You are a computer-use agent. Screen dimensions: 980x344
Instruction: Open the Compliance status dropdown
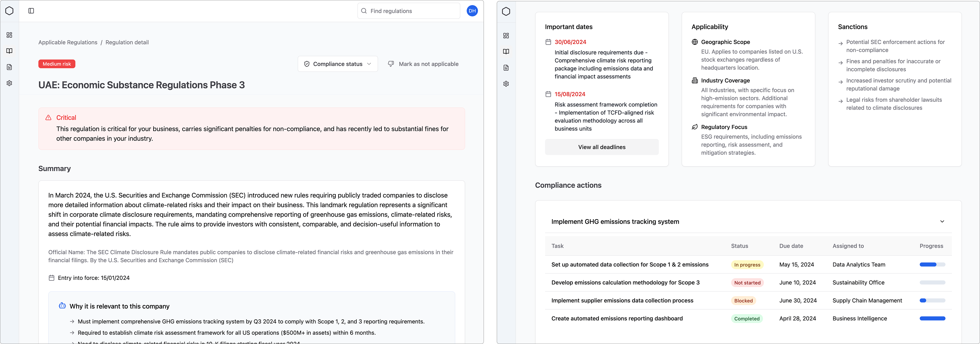point(337,64)
